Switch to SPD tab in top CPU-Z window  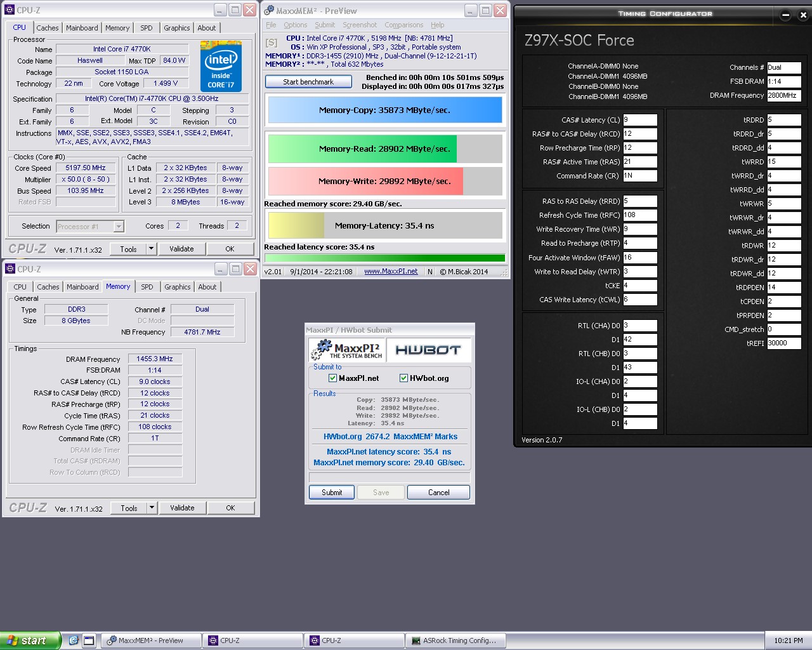147,28
